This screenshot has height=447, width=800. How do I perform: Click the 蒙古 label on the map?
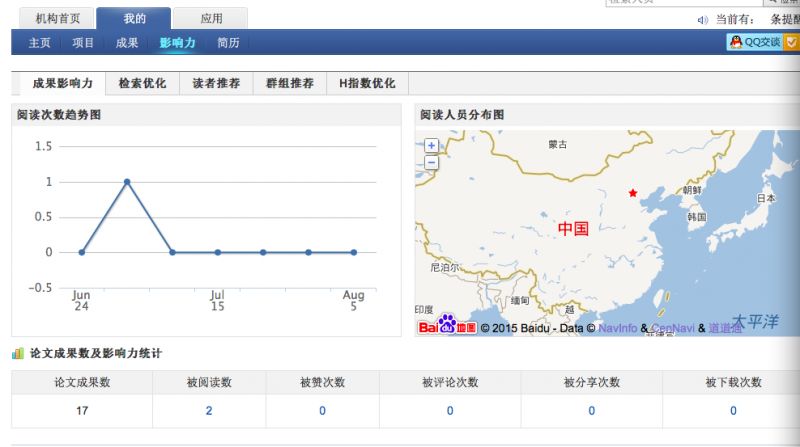(x=558, y=144)
